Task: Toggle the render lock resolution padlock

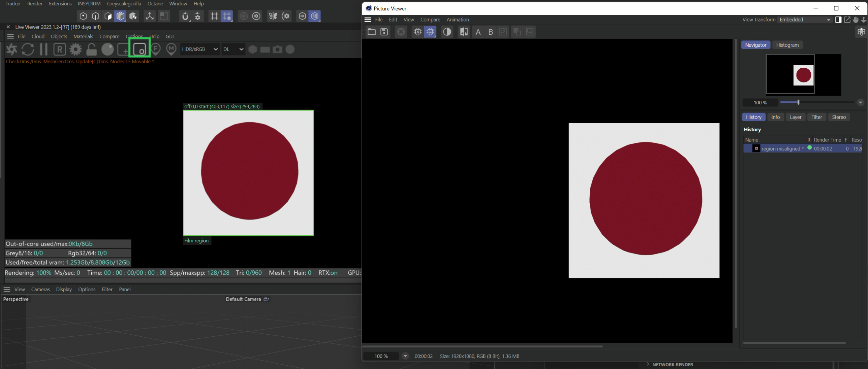Action: 91,49
